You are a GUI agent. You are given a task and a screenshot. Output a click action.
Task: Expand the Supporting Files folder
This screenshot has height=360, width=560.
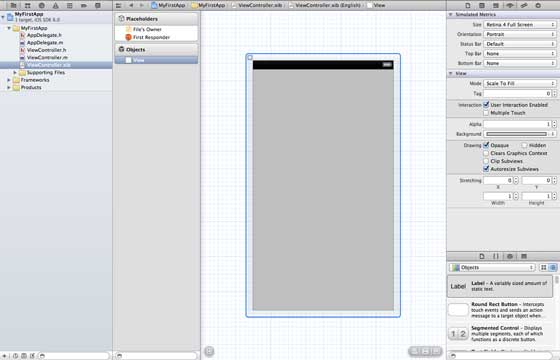pos(15,72)
